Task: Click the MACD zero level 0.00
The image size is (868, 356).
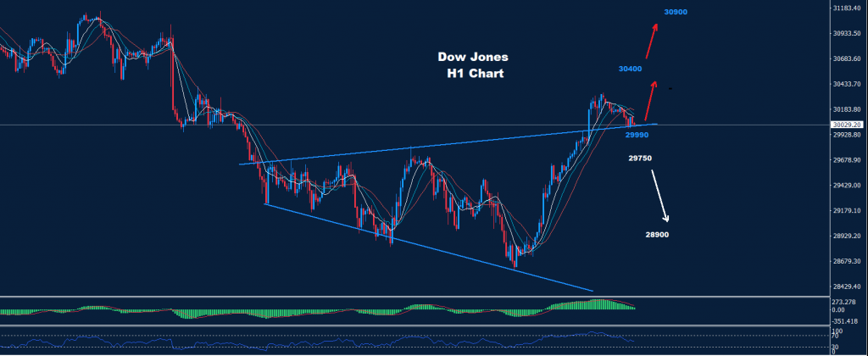Action: coord(839,310)
